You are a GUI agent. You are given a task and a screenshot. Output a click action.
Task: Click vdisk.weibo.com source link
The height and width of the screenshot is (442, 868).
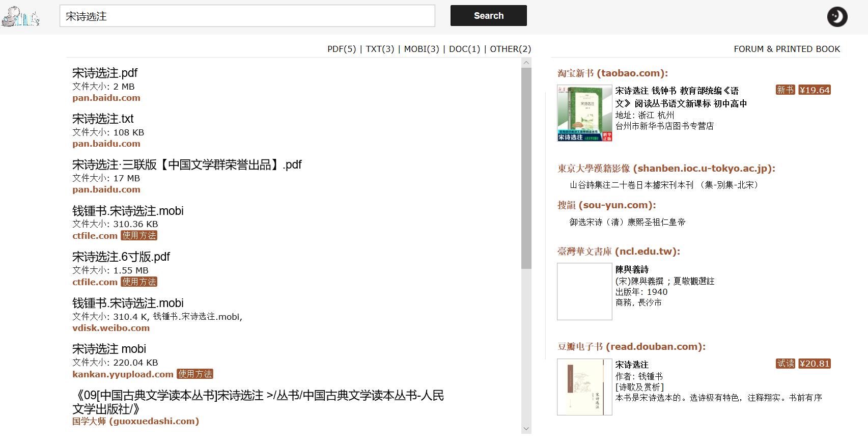[x=111, y=328]
